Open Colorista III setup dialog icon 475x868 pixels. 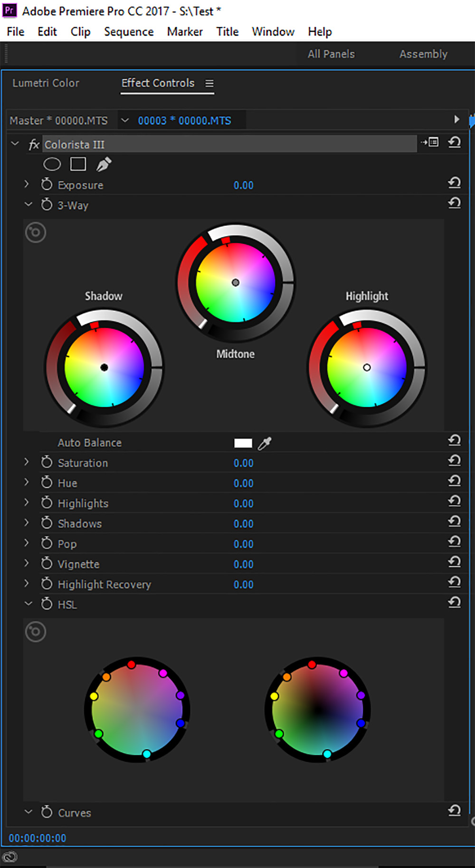point(430,142)
